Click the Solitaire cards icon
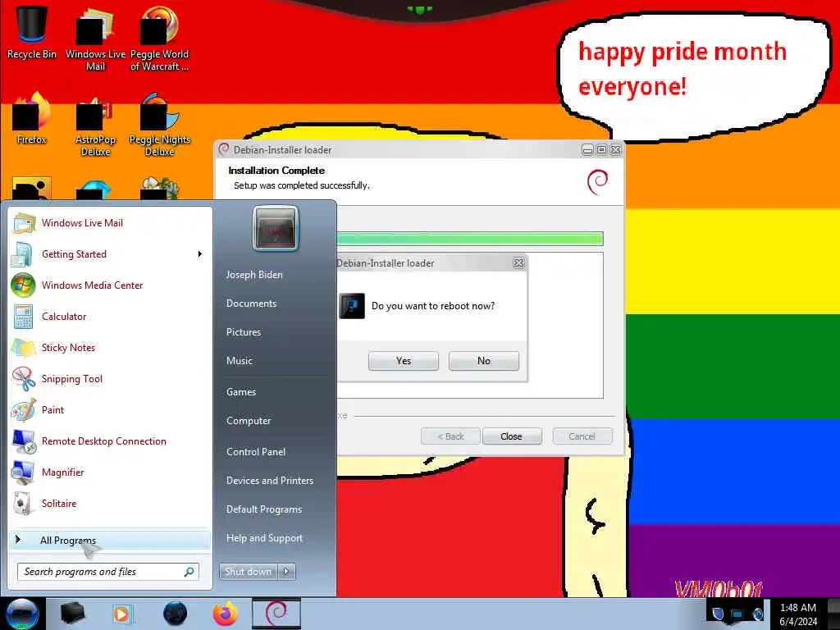Screen dimensions: 840x630 (x=22, y=503)
